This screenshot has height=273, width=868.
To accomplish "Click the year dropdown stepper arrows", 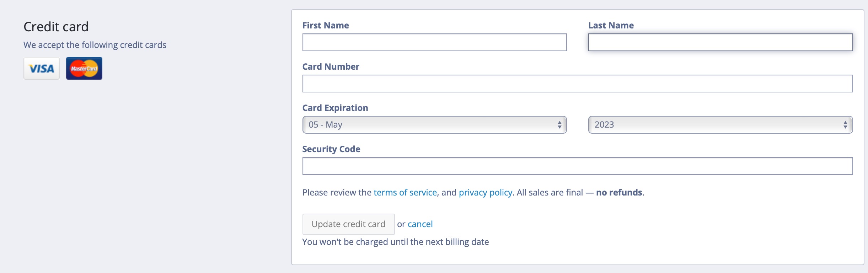I will 845,125.
